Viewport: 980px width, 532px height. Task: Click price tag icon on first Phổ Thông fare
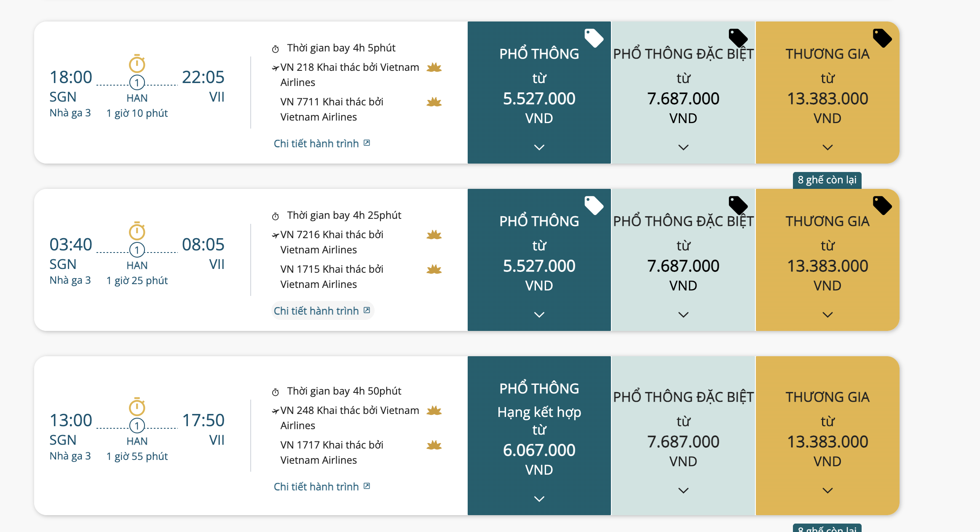click(x=594, y=38)
